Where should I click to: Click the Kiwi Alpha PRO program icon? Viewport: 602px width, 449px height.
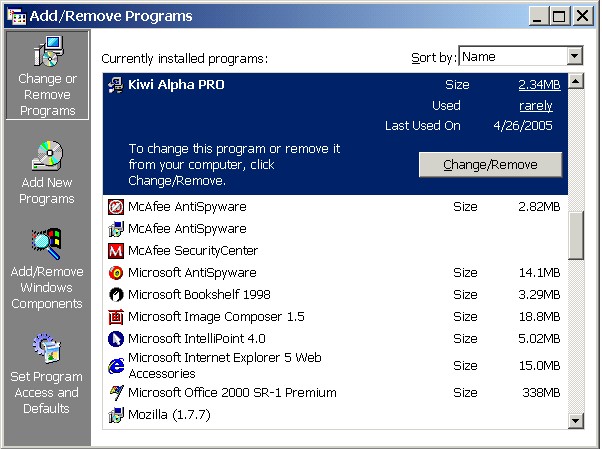116,85
